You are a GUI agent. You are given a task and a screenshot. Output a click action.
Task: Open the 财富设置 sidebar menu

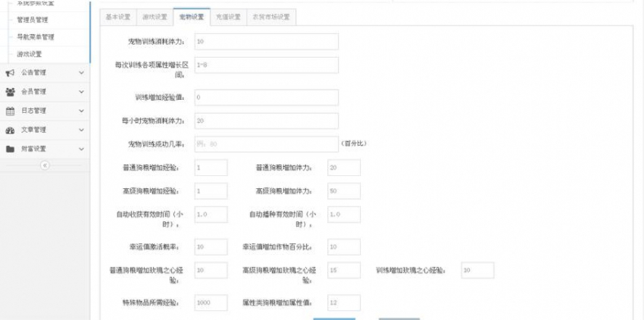45,149
